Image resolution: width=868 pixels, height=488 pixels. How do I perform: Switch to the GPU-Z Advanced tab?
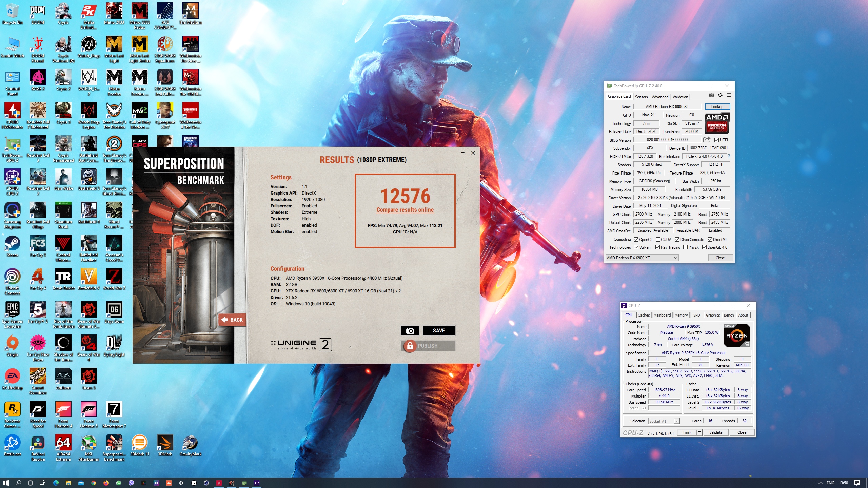tap(660, 97)
